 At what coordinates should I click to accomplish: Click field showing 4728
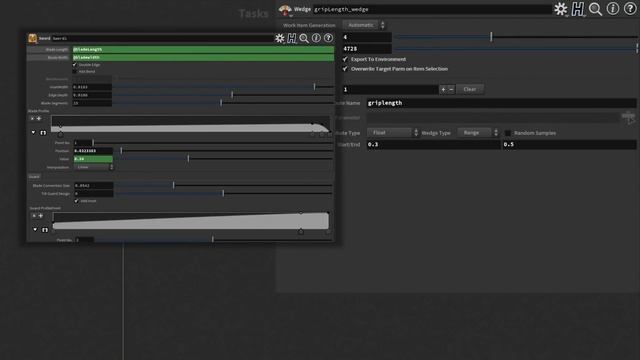pos(367,49)
